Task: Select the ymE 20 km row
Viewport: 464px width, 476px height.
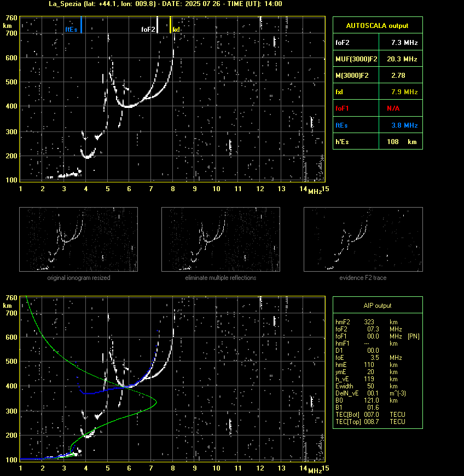Action: click(x=367, y=372)
